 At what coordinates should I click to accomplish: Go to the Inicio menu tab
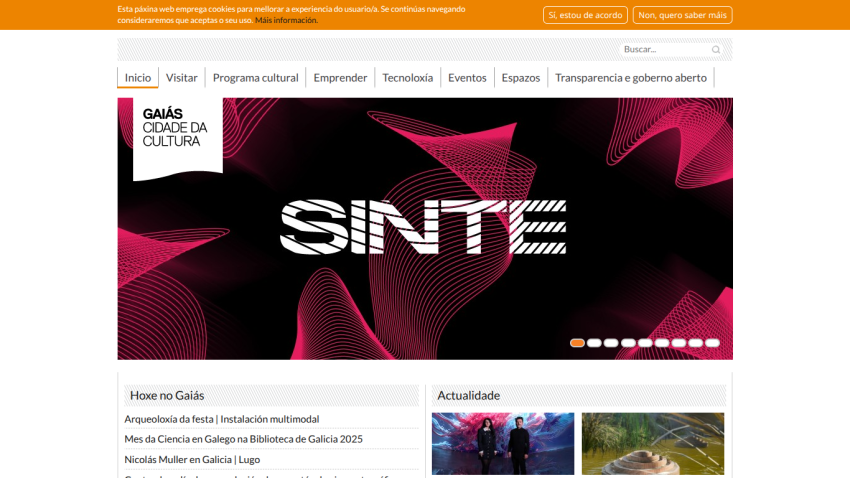tap(138, 77)
